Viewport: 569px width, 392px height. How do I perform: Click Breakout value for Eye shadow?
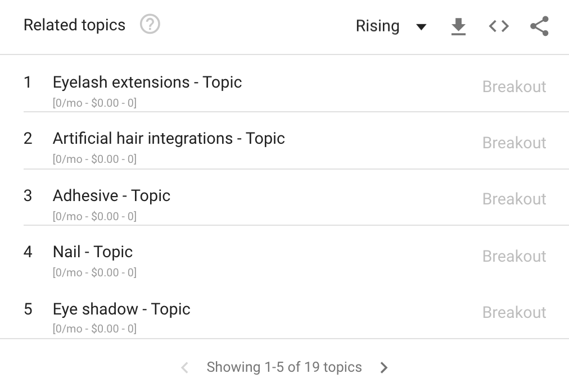514,313
